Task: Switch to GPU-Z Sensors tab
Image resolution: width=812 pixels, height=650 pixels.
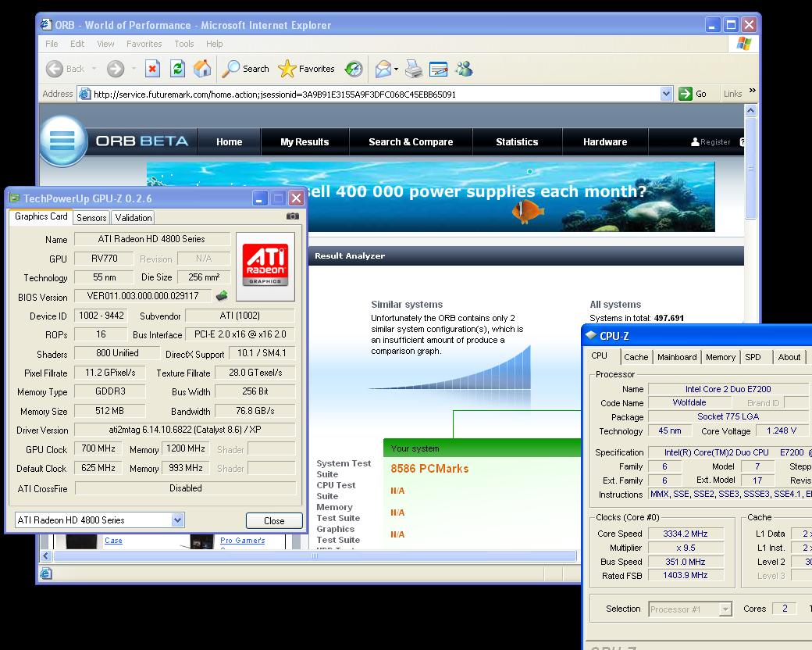Action: [x=91, y=218]
